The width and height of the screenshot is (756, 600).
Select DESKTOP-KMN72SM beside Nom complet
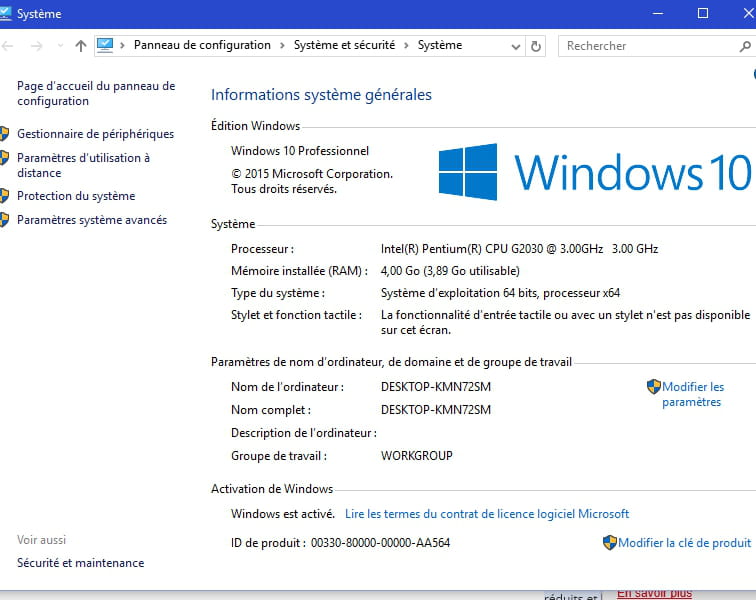[x=436, y=410]
